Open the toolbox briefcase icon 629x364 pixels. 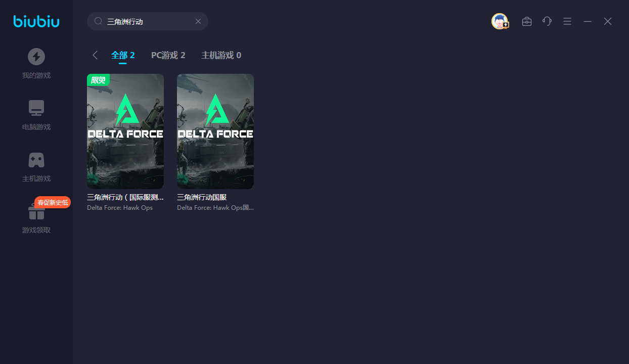pyautogui.click(x=527, y=21)
